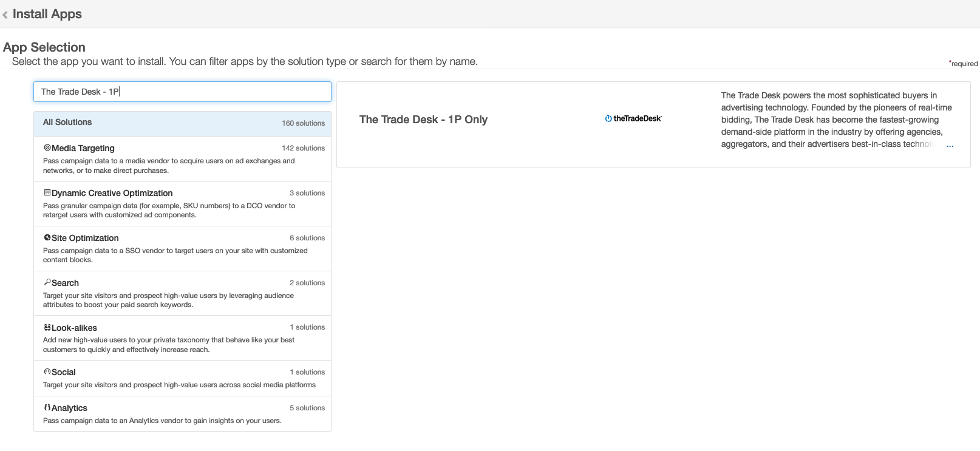Click the '*required' note
The image size is (980, 451).
pyautogui.click(x=963, y=63)
